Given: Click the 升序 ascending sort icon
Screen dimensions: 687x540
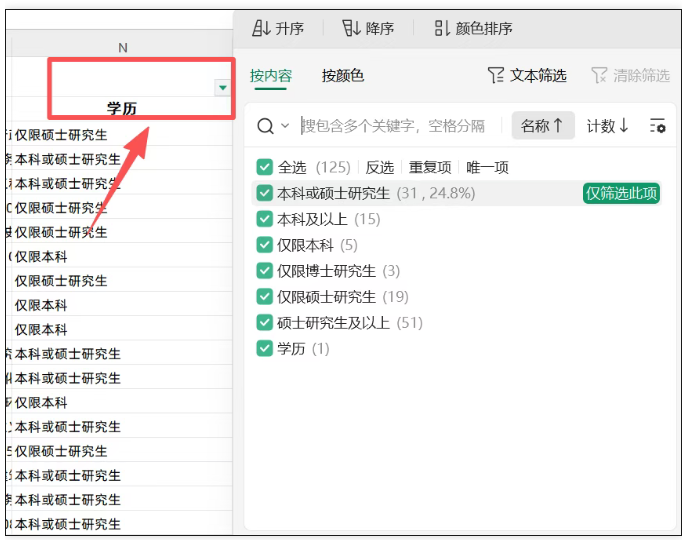Looking at the screenshot, I should tap(262, 29).
